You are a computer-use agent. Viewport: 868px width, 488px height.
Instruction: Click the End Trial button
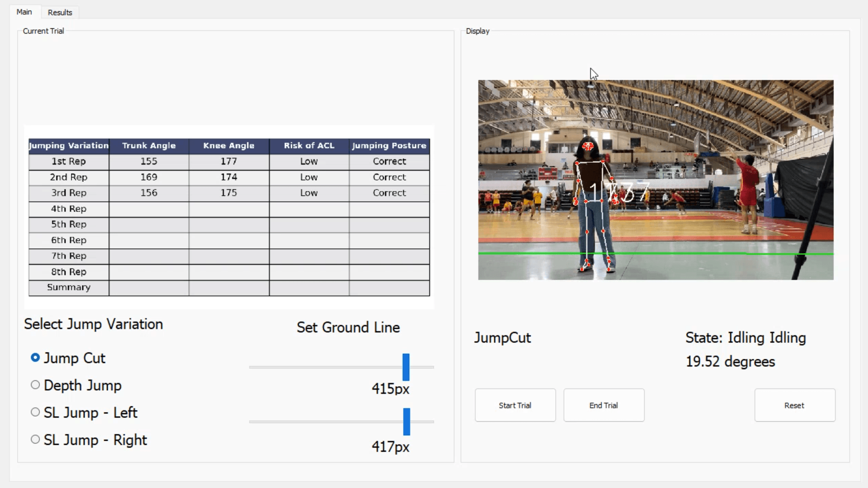click(x=603, y=405)
